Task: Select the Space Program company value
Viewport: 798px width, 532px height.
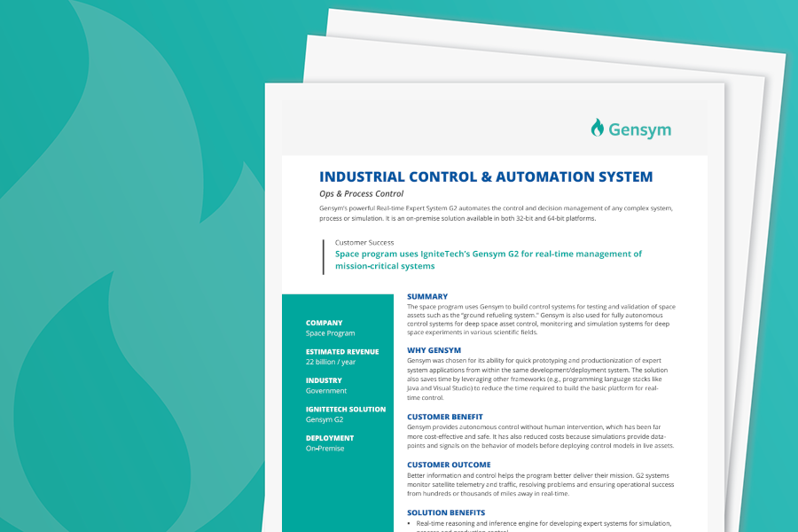Action: pos(331,333)
